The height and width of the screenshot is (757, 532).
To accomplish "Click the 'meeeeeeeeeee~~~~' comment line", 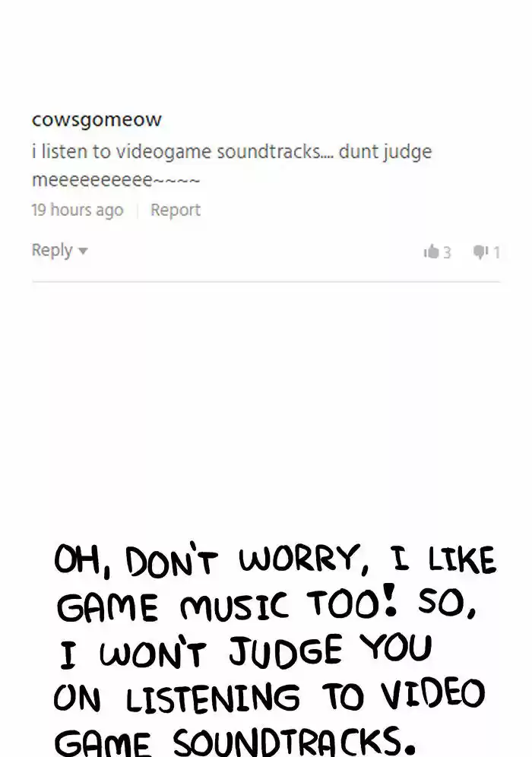I will click(116, 180).
